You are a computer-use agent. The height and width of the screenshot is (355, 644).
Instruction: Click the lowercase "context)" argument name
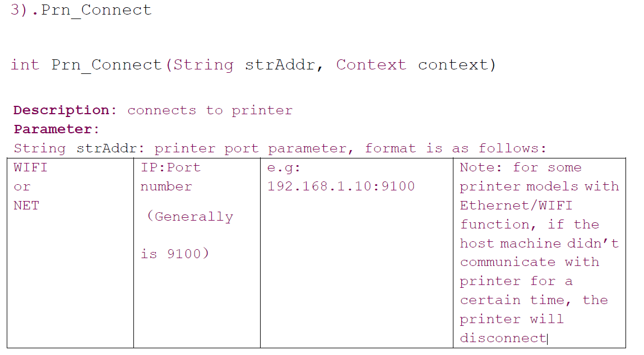[x=457, y=65]
